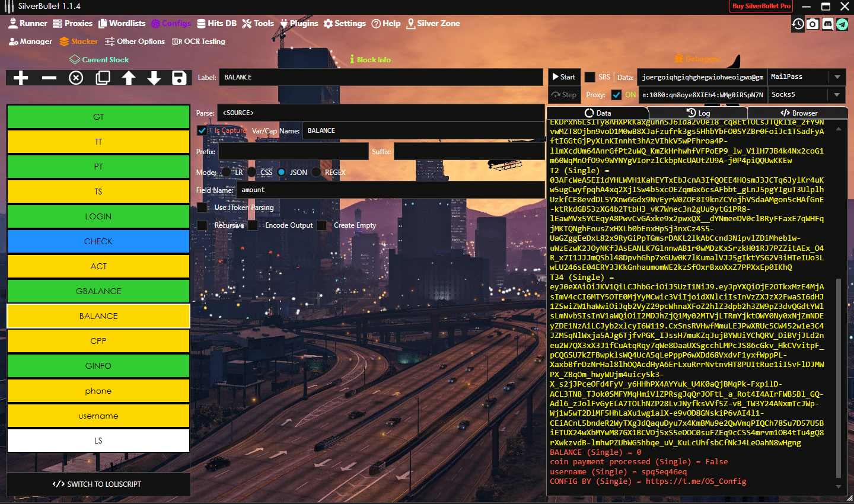Viewport: 854px width, 504px height.
Task: Open the Hits DB menu
Action: (216, 23)
